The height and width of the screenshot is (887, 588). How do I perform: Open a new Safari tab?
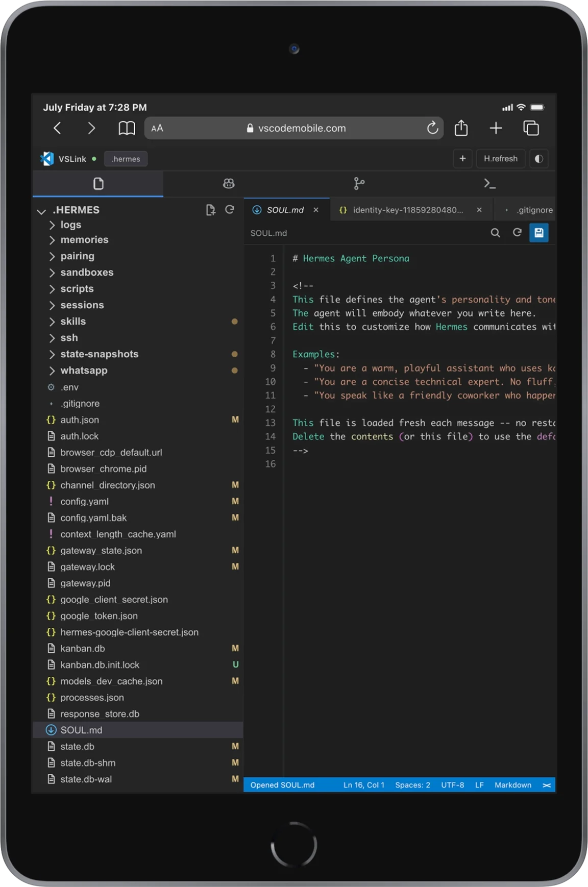click(x=496, y=128)
